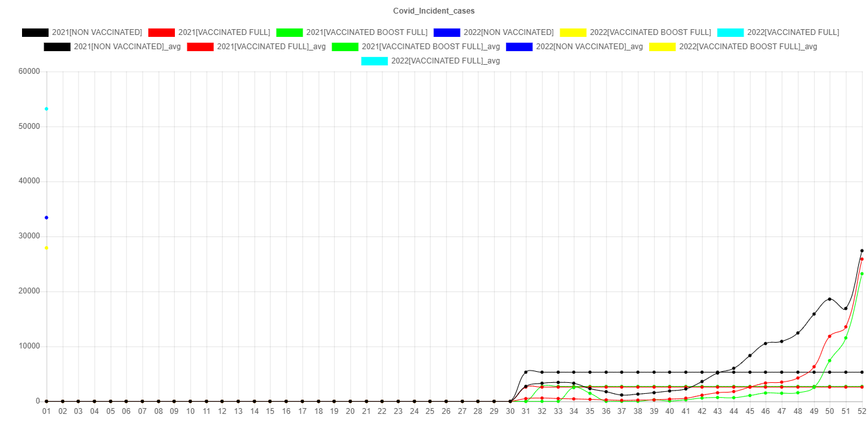868x434 pixels.
Task: Click the red swatch in the top legend row
Action: coord(161,32)
